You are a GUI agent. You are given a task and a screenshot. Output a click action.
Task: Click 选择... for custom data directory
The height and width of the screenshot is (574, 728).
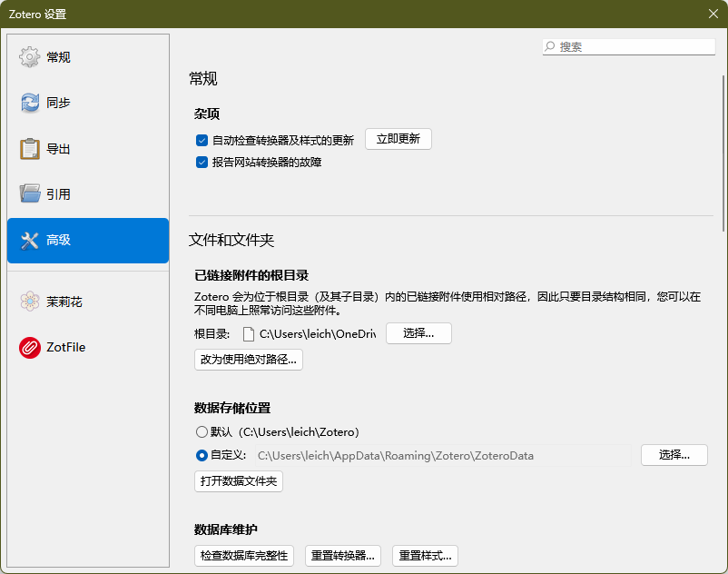[x=674, y=455]
